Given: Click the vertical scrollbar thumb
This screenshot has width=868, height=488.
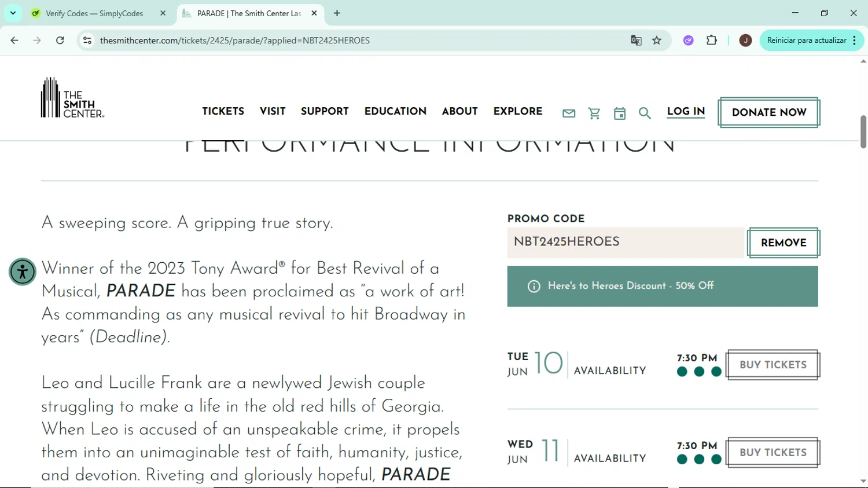Looking at the screenshot, I should (863, 132).
